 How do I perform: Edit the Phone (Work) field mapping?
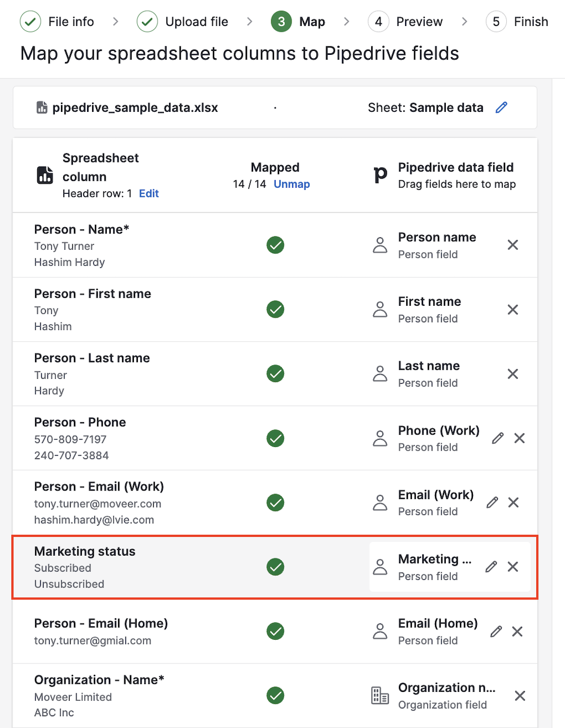click(x=498, y=439)
